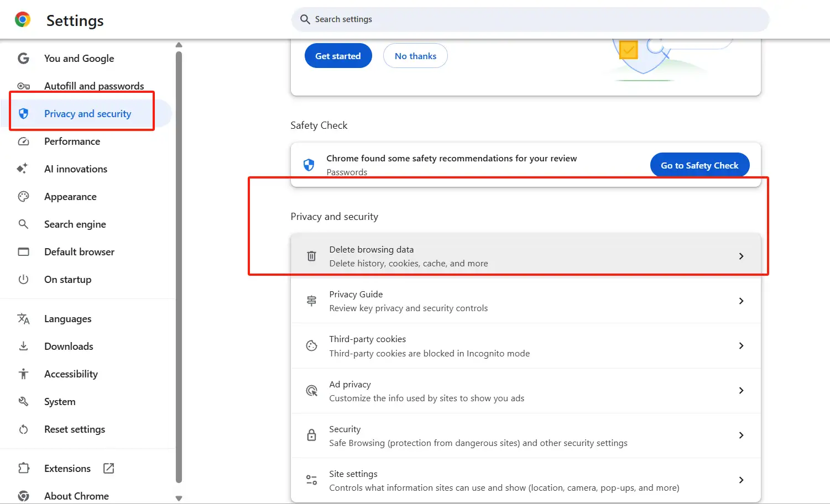Click 'Review key privacy and security controls' text
Screen dimensions: 830x504
point(409,308)
